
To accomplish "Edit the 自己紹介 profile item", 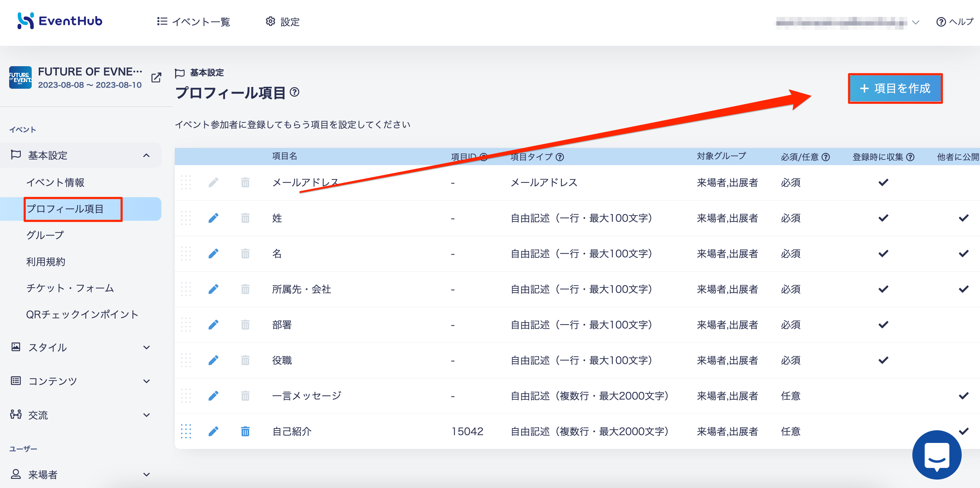I will (x=213, y=431).
